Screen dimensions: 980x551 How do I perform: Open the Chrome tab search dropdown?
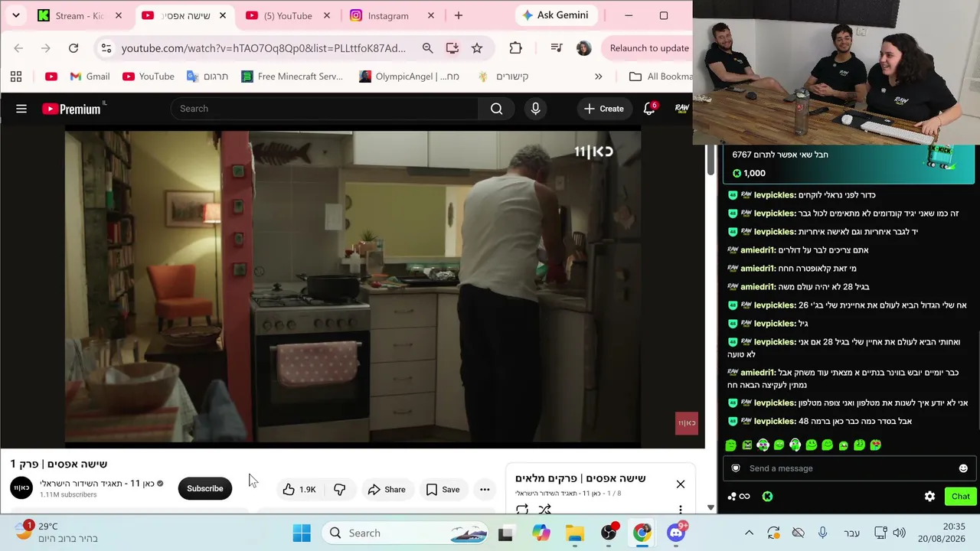pyautogui.click(x=15, y=15)
